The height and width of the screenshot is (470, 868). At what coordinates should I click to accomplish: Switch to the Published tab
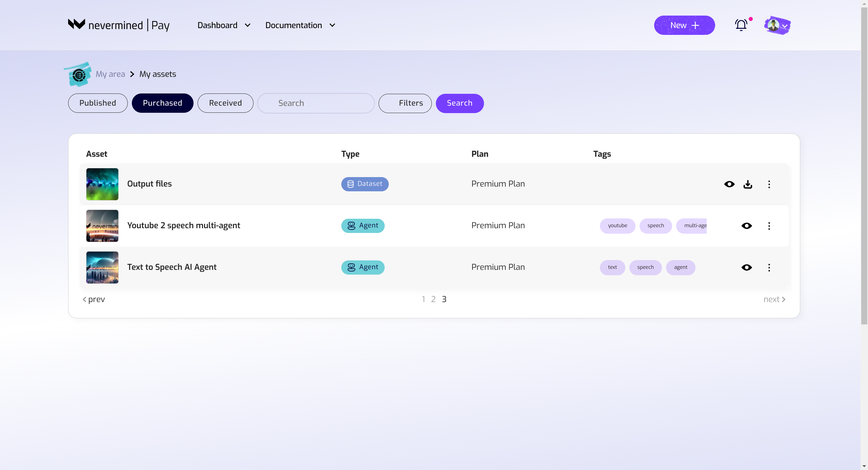point(98,103)
